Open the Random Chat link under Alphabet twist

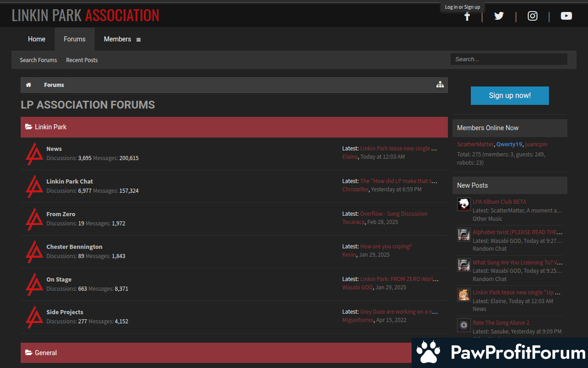click(x=490, y=249)
